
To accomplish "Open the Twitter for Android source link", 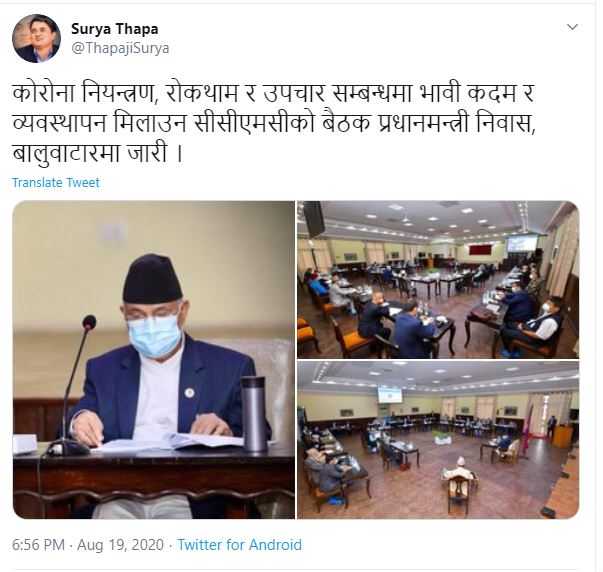I will [x=240, y=545].
